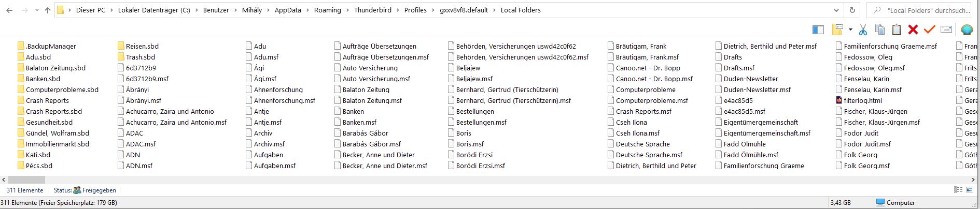The image size is (980, 209).
Task: Go up one folder level
Action: tap(48, 10)
